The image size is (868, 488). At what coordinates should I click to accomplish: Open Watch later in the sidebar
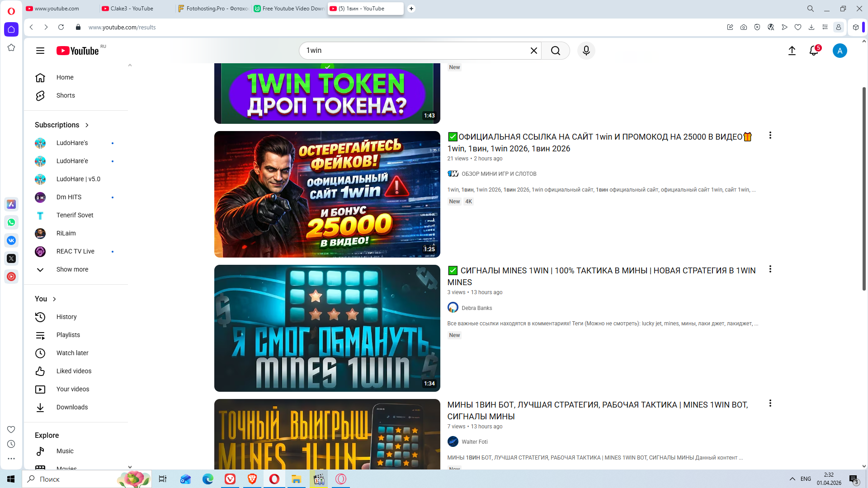tap(72, 353)
